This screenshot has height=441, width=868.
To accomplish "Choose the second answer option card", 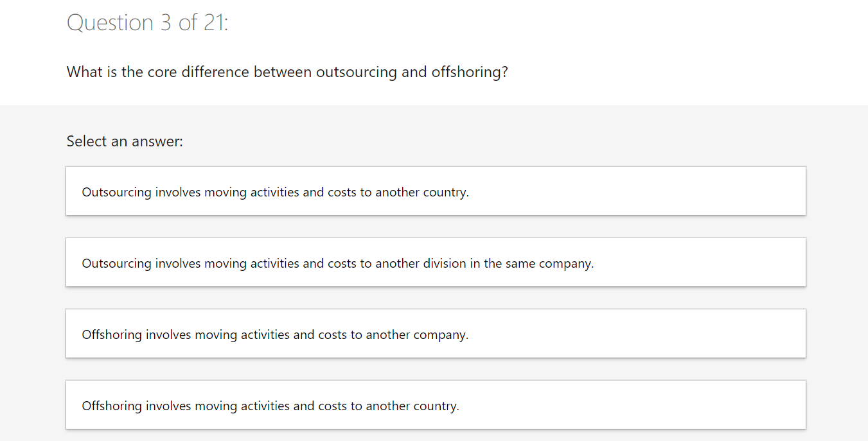I will (436, 263).
